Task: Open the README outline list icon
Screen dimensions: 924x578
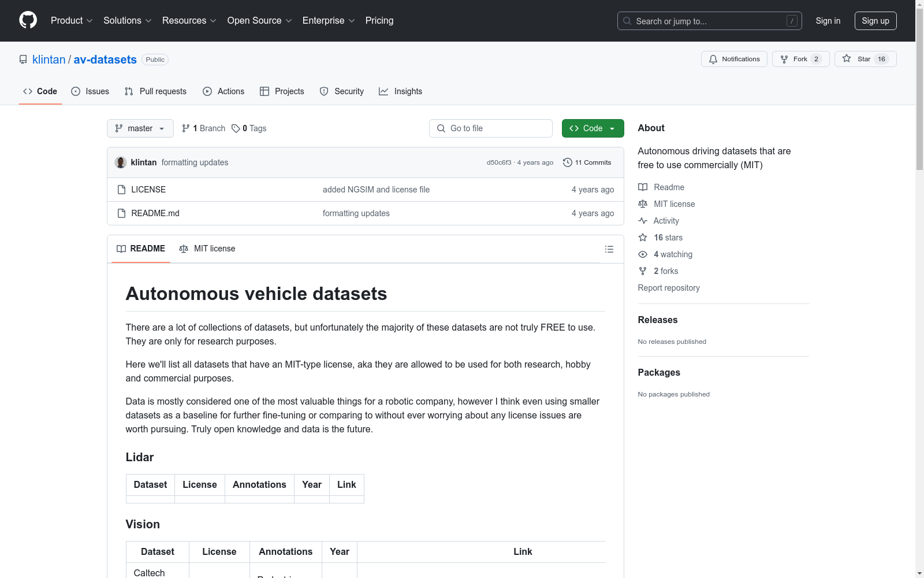Action: 609,249
